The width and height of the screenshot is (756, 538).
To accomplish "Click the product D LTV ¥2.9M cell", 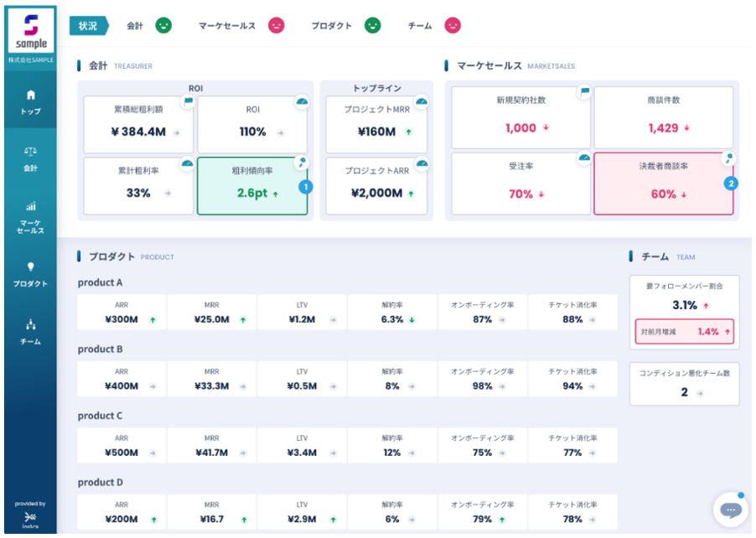I will coord(302,512).
